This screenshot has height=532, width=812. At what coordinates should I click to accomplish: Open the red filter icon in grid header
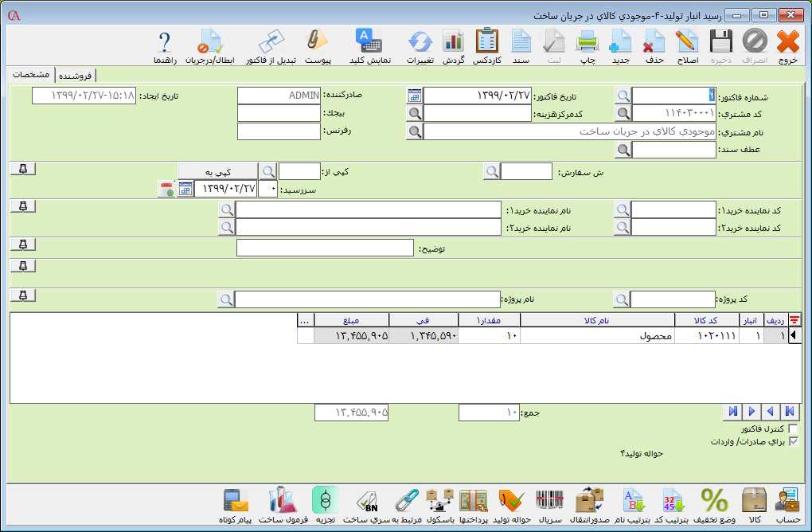[794, 320]
